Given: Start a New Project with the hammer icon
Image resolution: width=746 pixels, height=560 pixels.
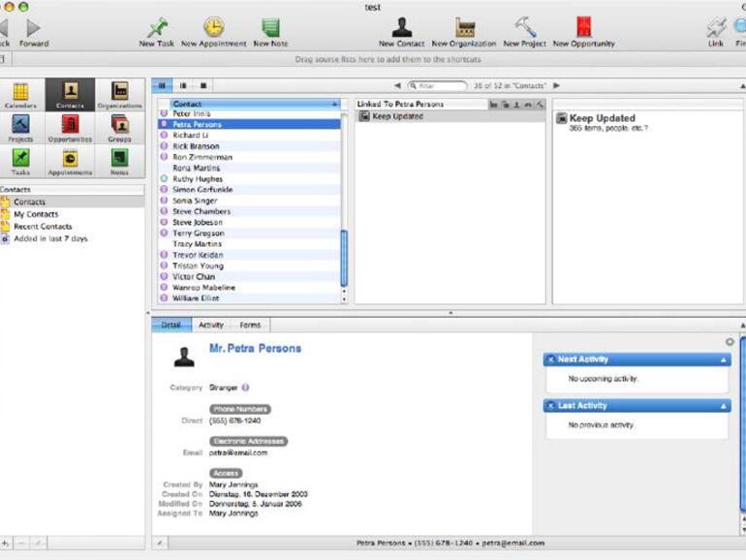Looking at the screenshot, I should (x=525, y=28).
